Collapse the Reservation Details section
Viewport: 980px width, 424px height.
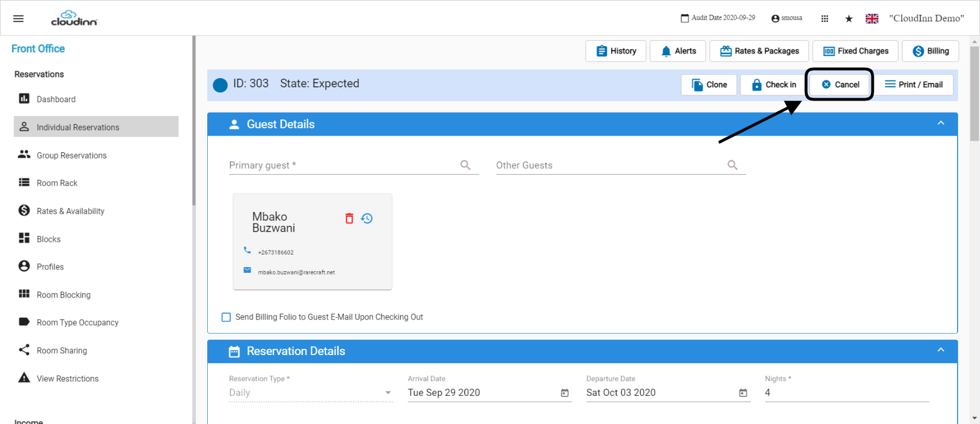coord(940,350)
